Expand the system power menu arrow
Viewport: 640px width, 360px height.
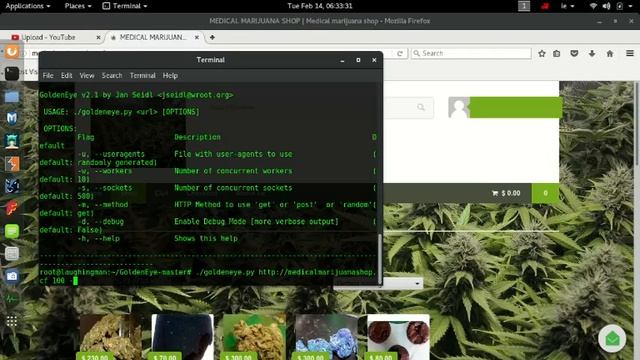pyautogui.click(x=631, y=6)
